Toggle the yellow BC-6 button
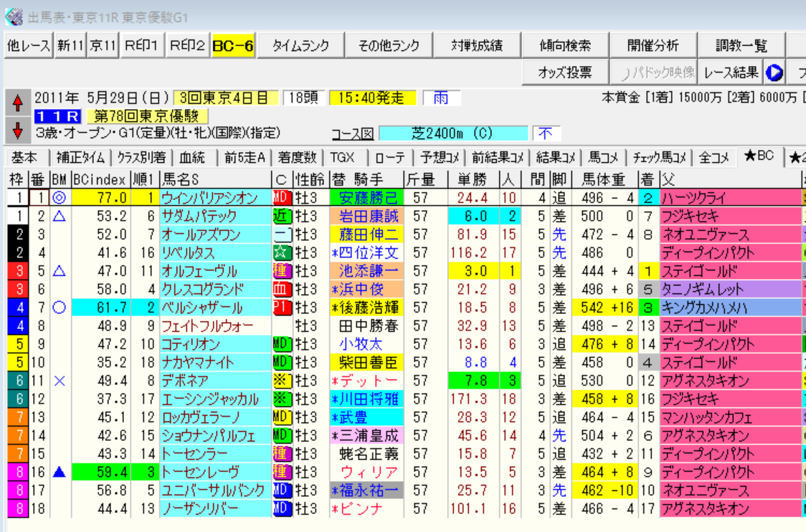806x532 pixels. [233, 46]
